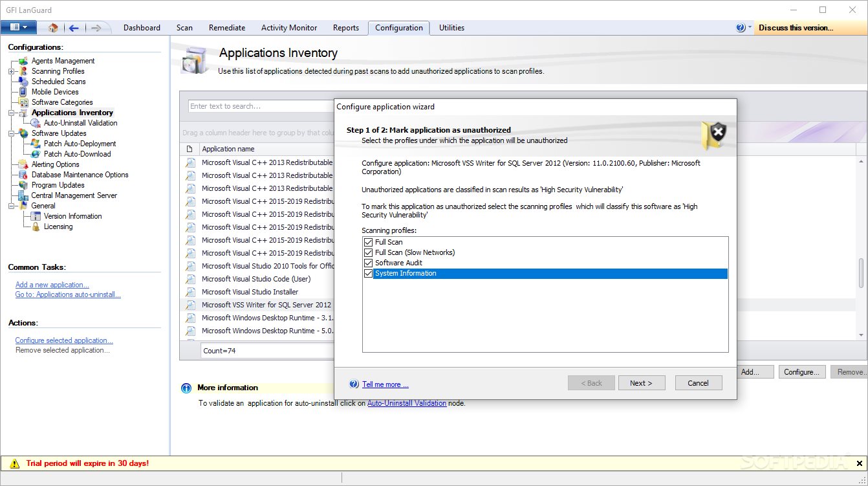
Task: Open the Dashboard tab
Action: click(x=142, y=28)
